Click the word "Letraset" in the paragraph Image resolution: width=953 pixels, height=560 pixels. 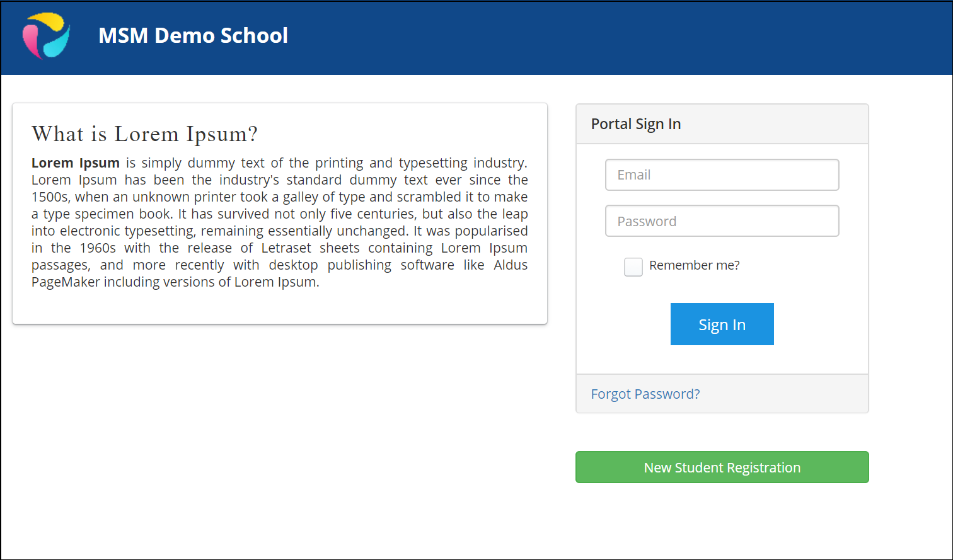(286, 248)
